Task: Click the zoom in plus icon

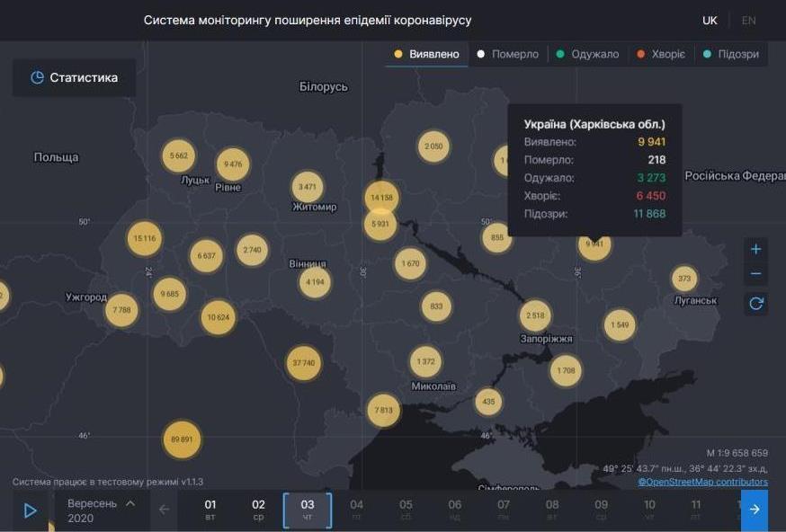Action: (755, 249)
